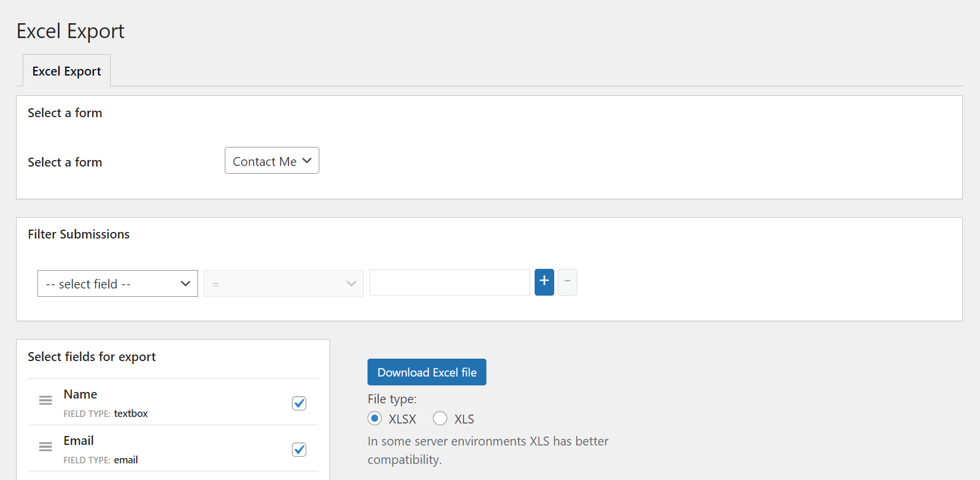Click the XLSX label text

point(403,419)
